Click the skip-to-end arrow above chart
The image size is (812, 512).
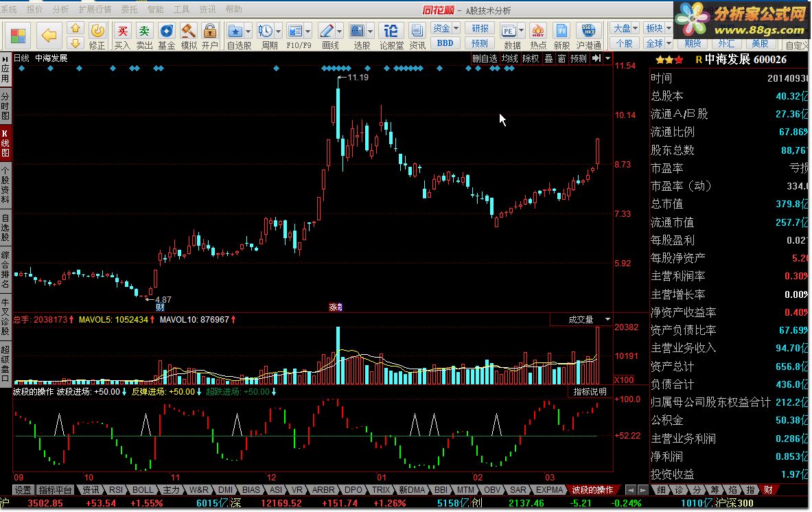[596, 58]
